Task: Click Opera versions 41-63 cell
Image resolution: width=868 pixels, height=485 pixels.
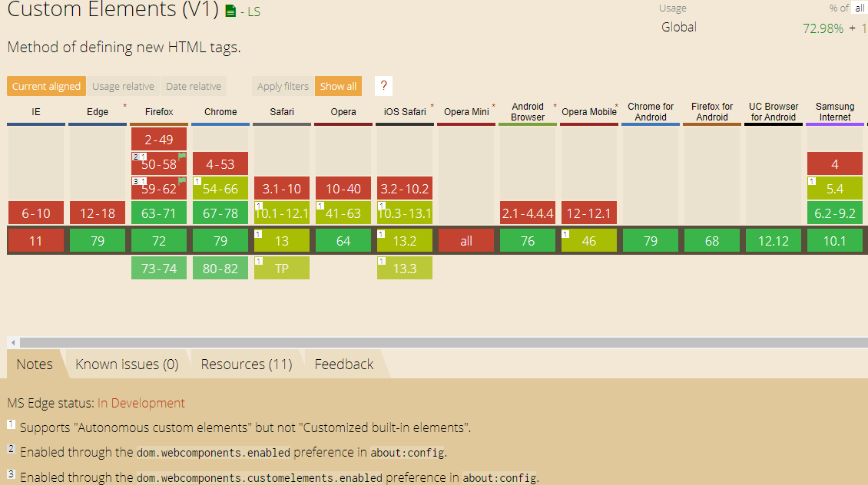Action: point(343,213)
